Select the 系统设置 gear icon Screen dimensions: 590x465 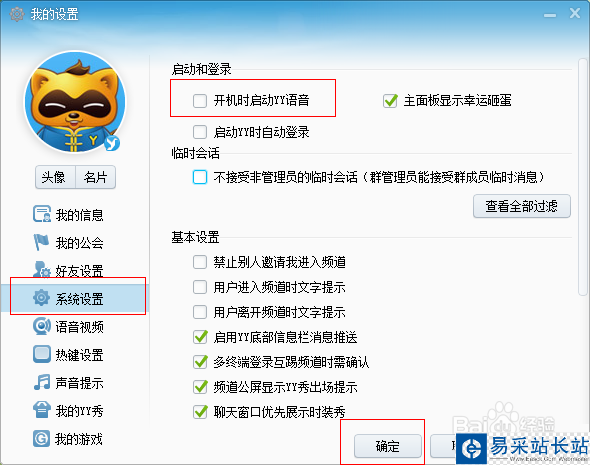pyautogui.click(x=41, y=298)
